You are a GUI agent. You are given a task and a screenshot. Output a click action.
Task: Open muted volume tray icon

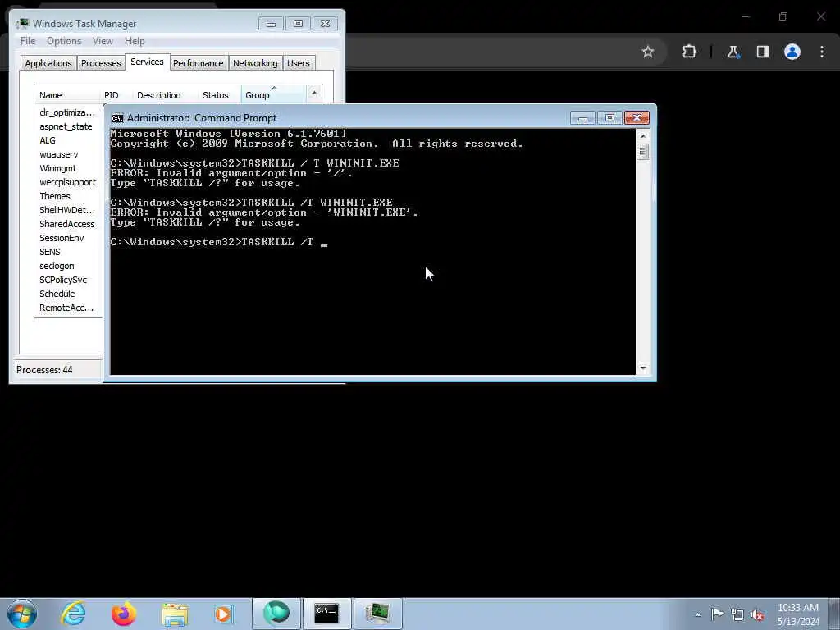pyautogui.click(x=757, y=614)
